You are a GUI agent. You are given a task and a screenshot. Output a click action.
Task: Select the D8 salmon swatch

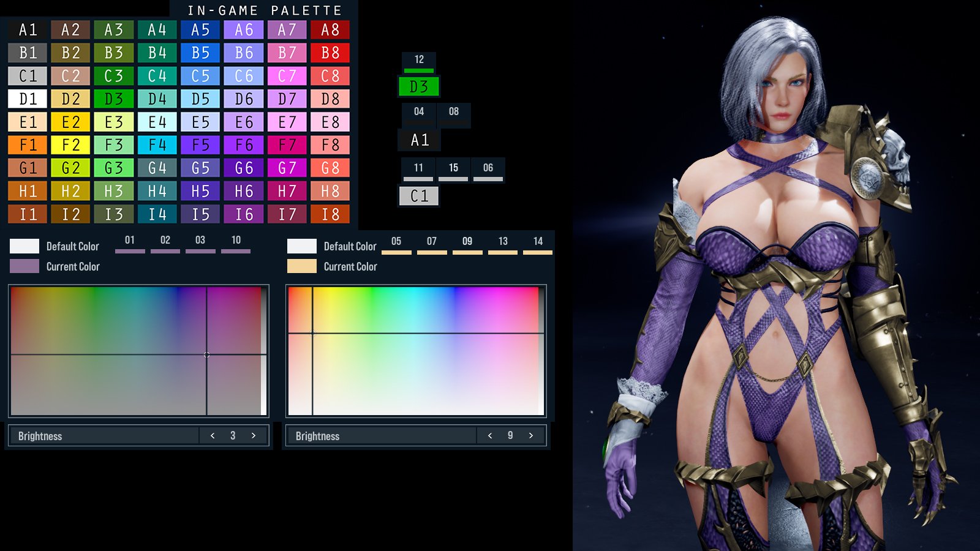pos(330,99)
